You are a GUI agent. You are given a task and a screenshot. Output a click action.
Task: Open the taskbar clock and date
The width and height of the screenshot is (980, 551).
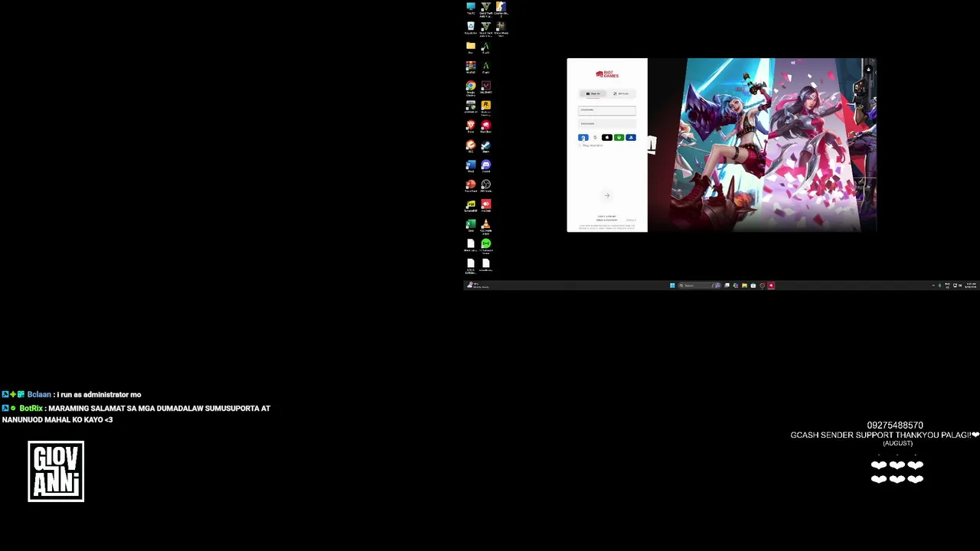971,285
